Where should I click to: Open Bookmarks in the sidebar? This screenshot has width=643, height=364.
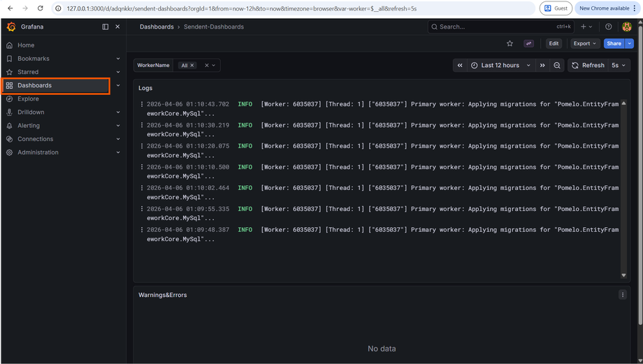(34, 59)
